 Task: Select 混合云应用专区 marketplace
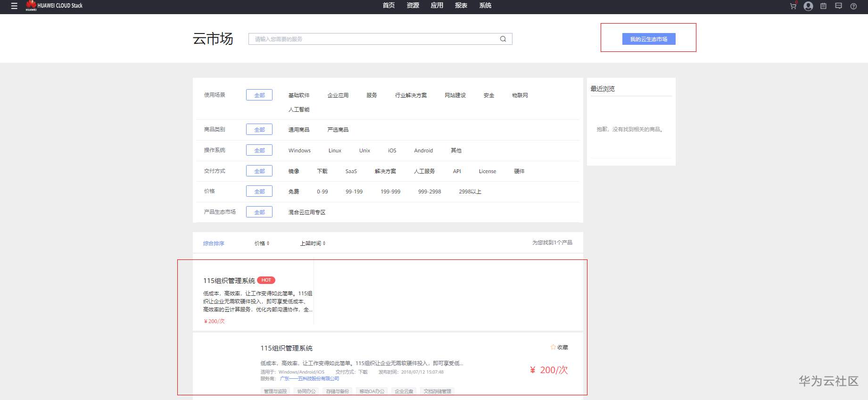click(x=307, y=212)
